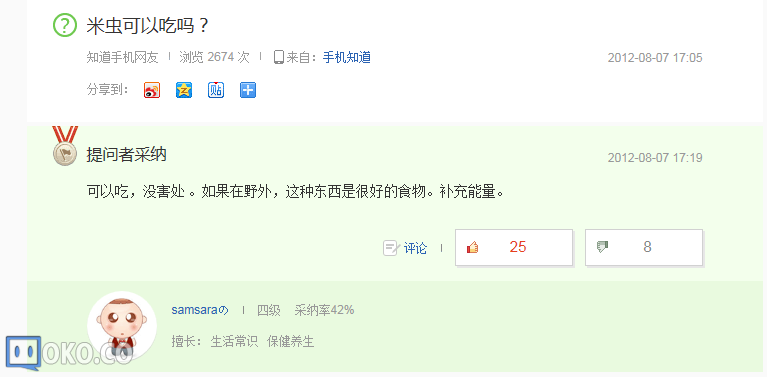
Task: Click the 知道手机网友 asker name
Action: click(x=122, y=57)
